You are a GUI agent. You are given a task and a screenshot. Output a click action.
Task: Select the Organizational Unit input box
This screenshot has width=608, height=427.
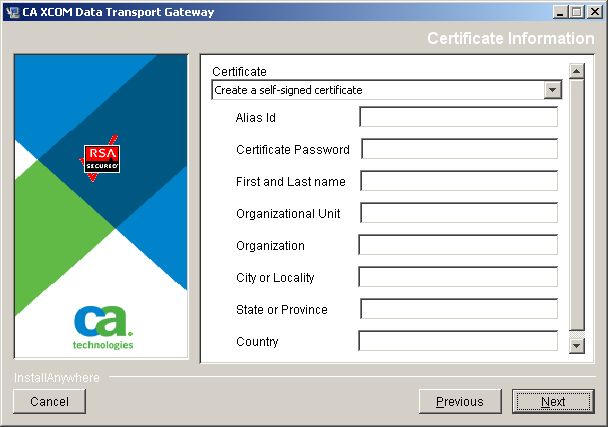(x=459, y=213)
